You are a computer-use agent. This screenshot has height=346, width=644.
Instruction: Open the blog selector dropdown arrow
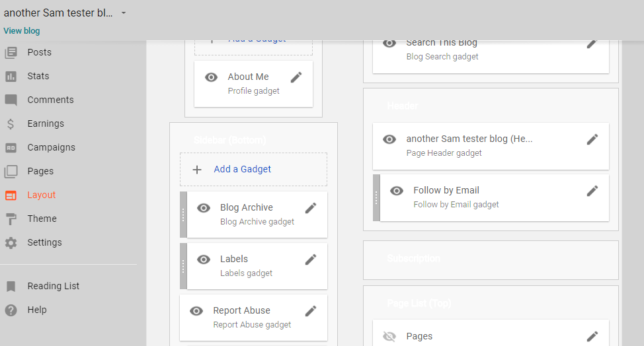tap(123, 13)
